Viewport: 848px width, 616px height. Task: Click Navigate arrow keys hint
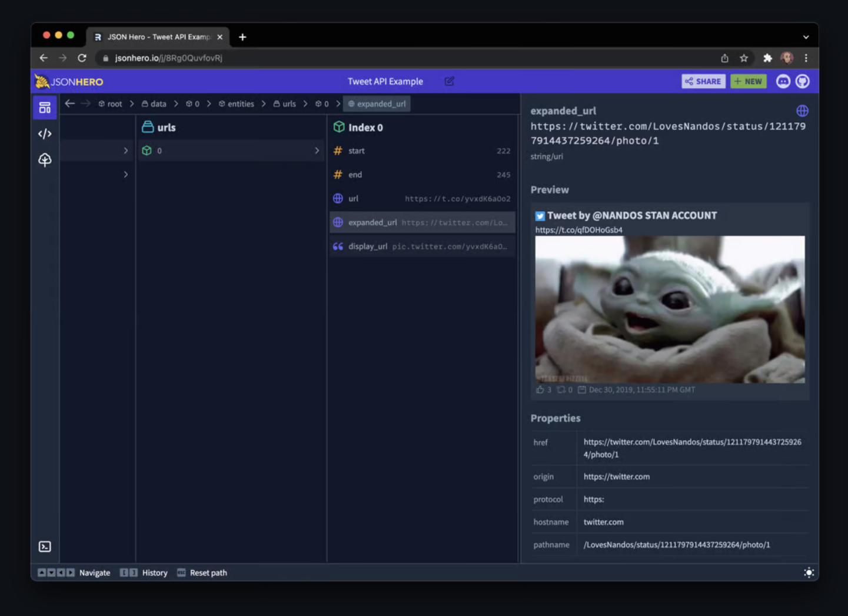coord(74,572)
